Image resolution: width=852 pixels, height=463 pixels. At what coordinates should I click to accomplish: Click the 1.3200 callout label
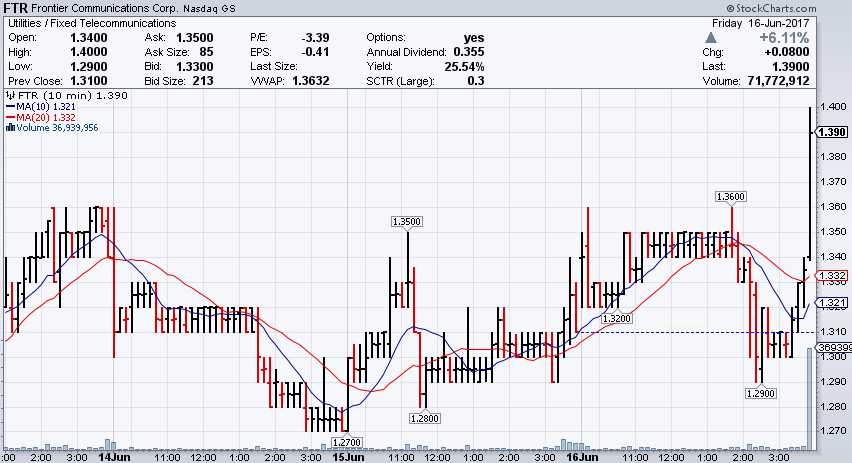click(616, 318)
